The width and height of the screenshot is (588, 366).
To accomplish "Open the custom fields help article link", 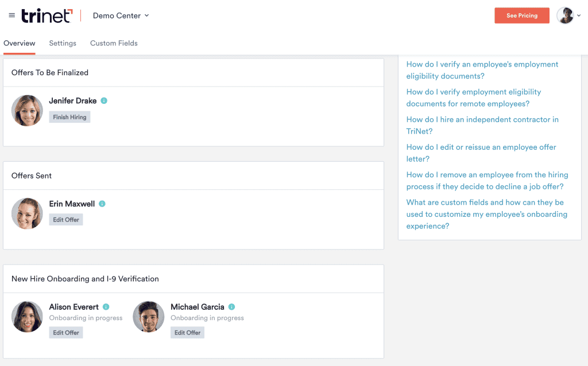I will point(487,215).
